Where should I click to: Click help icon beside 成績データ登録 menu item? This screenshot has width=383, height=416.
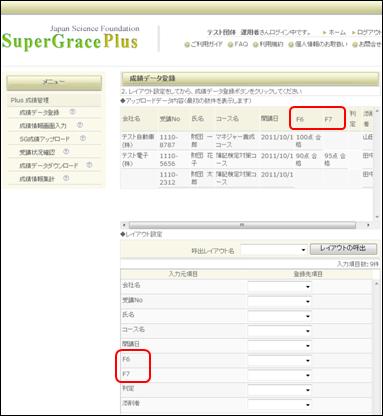pos(72,112)
